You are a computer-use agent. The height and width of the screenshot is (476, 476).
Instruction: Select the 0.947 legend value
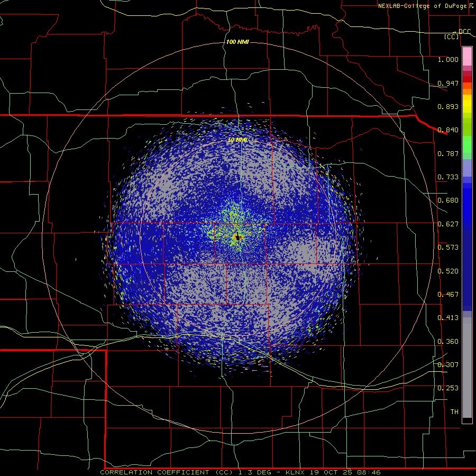click(448, 83)
